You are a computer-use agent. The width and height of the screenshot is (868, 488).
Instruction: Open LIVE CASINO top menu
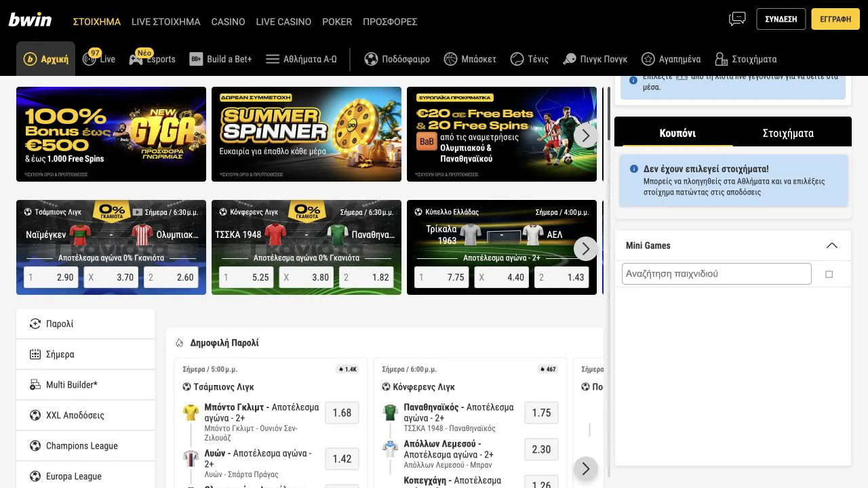coord(283,22)
